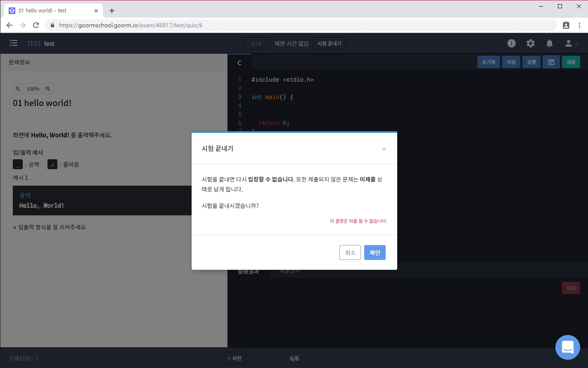The height and width of the screenshot is (368, 588).
Task: Open the hamburger menu icon
Action: click(14, 43)
